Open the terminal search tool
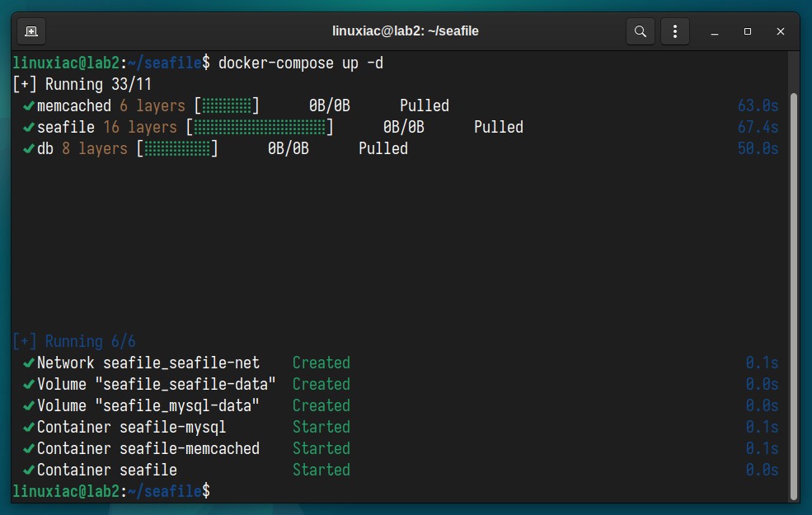This screenshot has width=812, height=515. point(640,31)
